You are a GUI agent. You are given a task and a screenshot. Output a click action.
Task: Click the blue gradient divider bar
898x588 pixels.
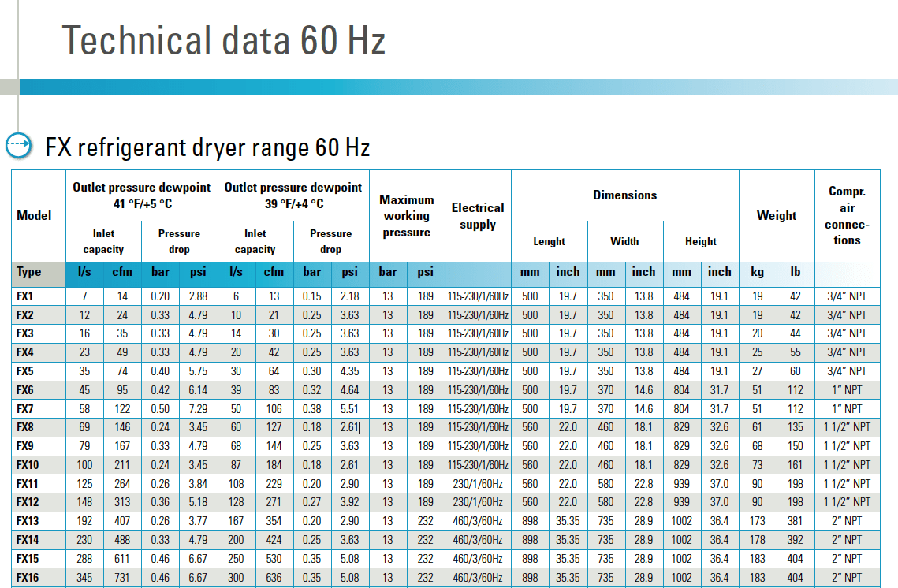pyautogui.click(x=457, y=87)
